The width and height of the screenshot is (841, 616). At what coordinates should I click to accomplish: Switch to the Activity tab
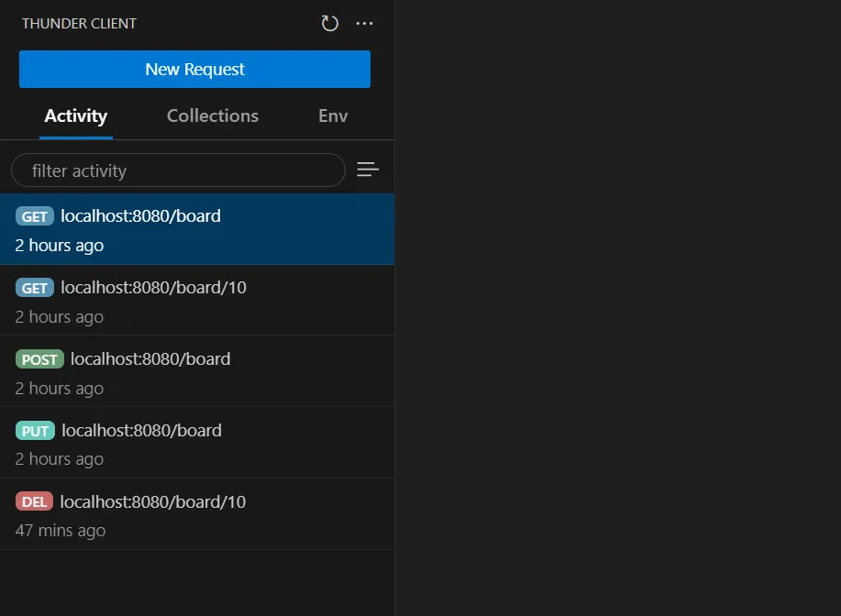coord(76,116)
